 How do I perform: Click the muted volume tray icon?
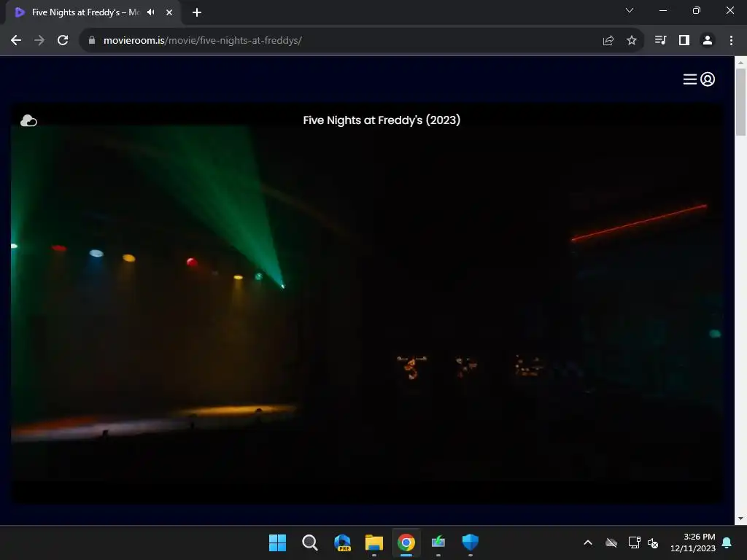coord(653,542)
